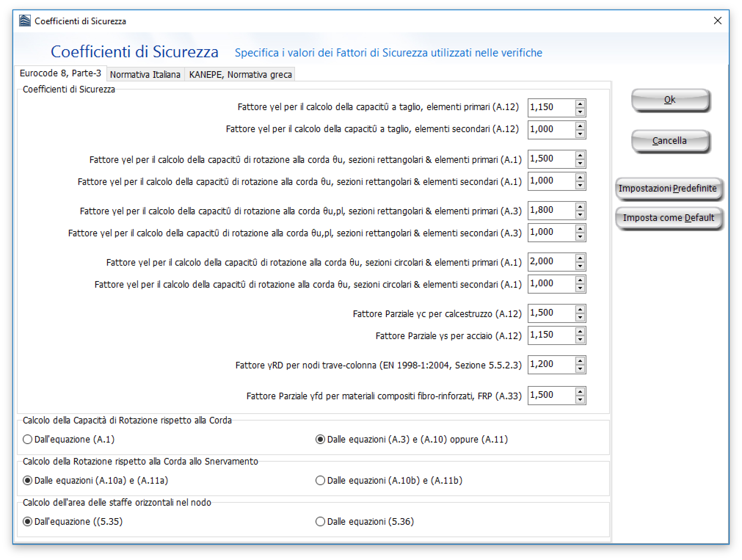Decrease FRP γfd partial factor down arrow

(580, 400)
